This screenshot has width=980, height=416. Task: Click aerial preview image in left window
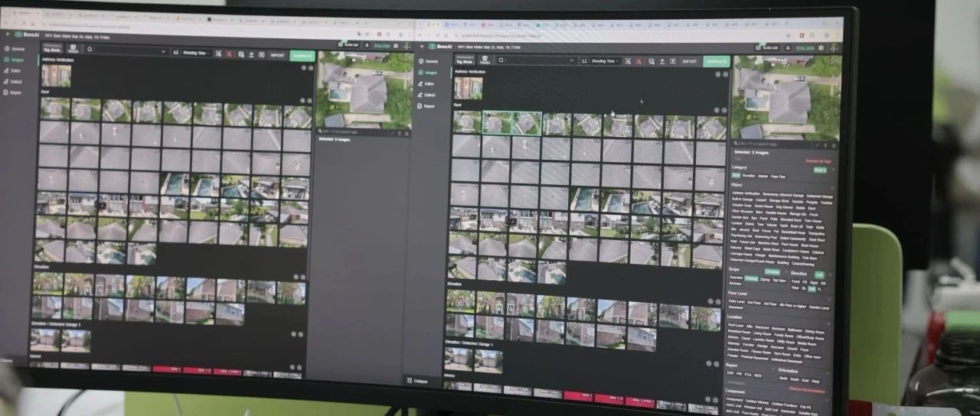[x=364, y=89]
